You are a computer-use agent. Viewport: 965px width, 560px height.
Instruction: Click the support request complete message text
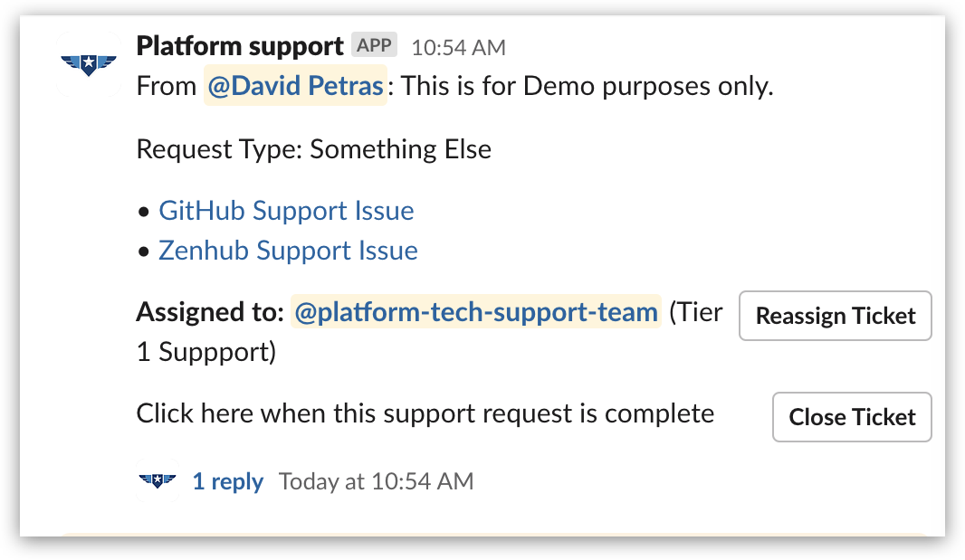pyautogui.click(x=425, y=413)
